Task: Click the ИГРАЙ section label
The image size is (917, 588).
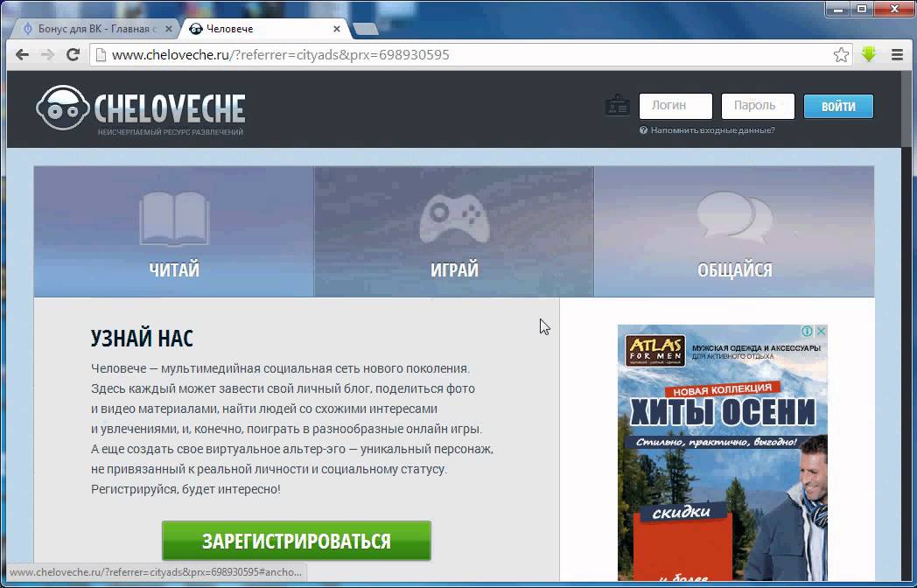Action: click(454, 269)
